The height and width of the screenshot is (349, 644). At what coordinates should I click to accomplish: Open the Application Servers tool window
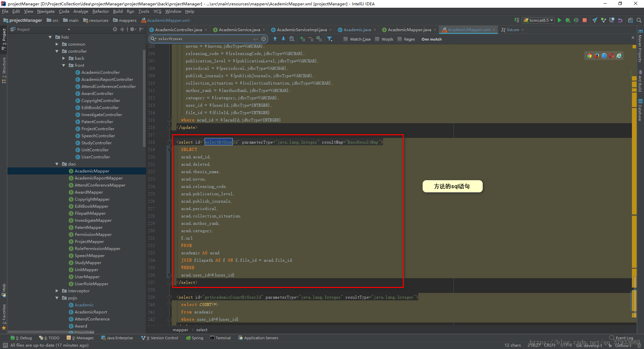coord(258,338)
